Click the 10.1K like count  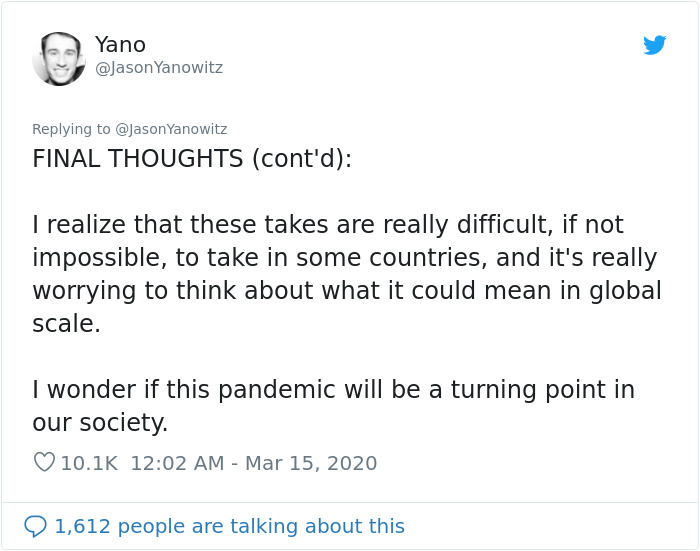click(89, 463)
